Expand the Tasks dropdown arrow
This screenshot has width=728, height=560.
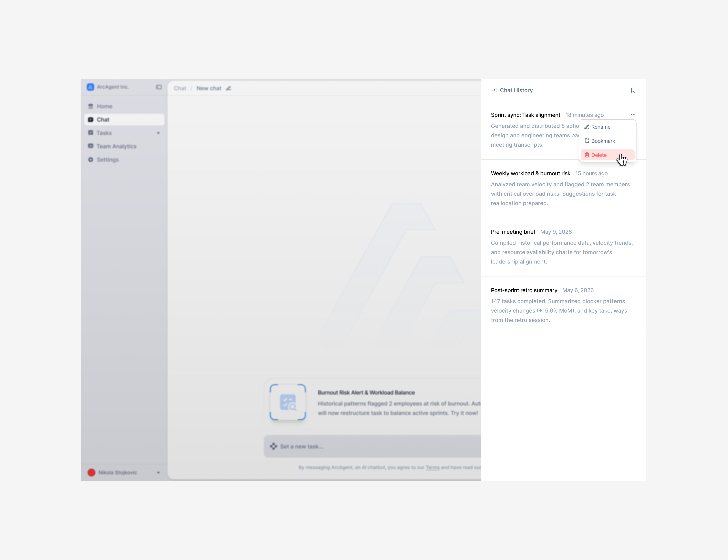158,133
